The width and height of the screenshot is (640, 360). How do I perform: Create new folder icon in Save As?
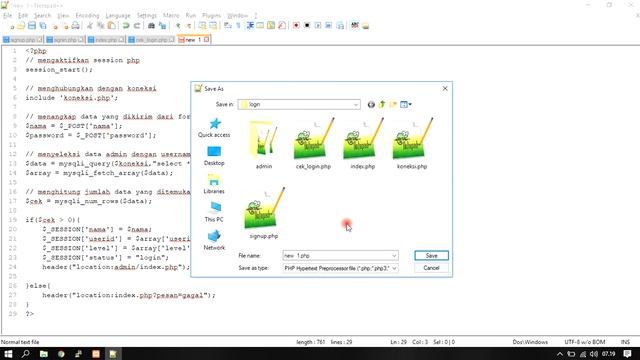[393, 104]
